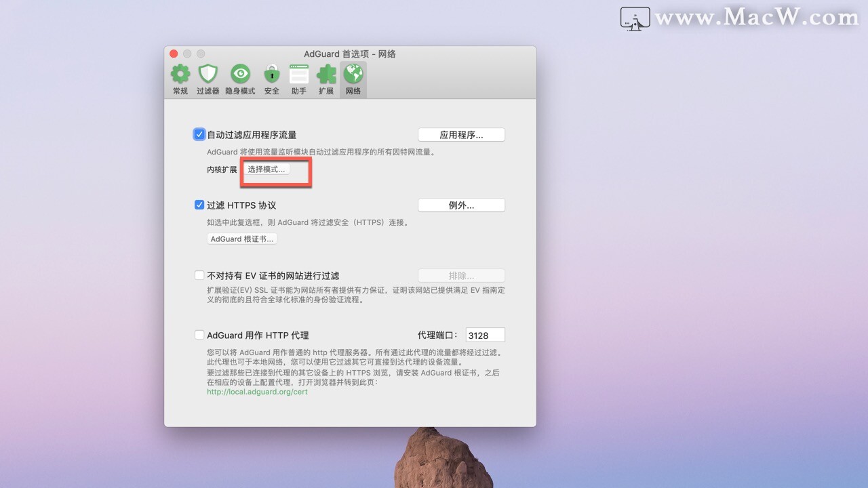Click the 代理端口: label
The image size is (868, 488).
[438, 335]
